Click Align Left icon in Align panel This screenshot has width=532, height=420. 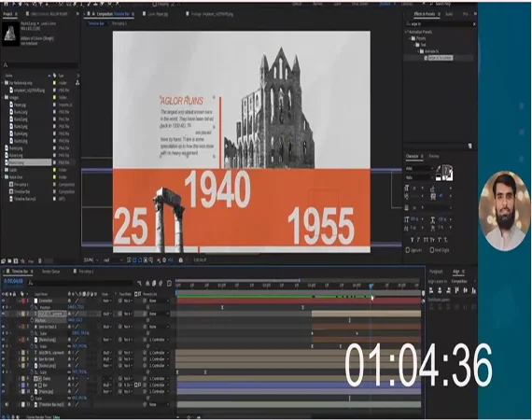[431, 290]
